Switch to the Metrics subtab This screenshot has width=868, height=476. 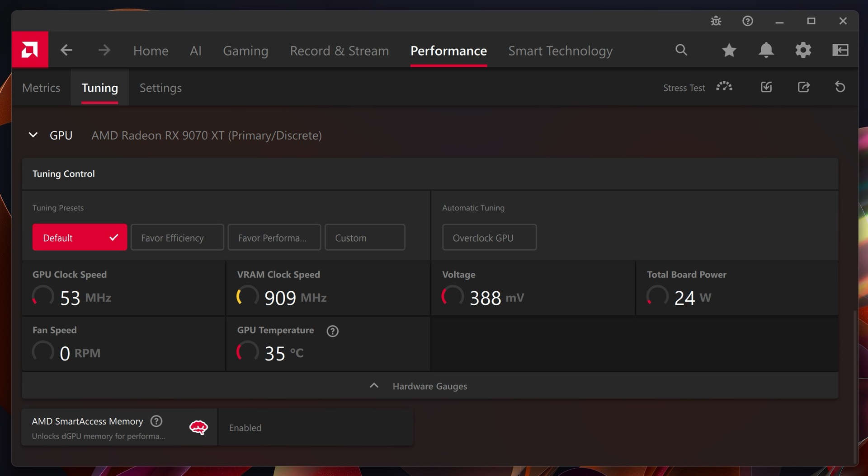[x=41, y=88]
